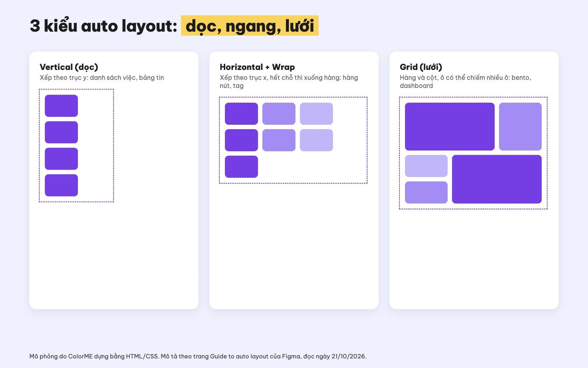Select the "Grid (lưới)" card heading
Screen dimensions: 588x368
tap(421, 67)
